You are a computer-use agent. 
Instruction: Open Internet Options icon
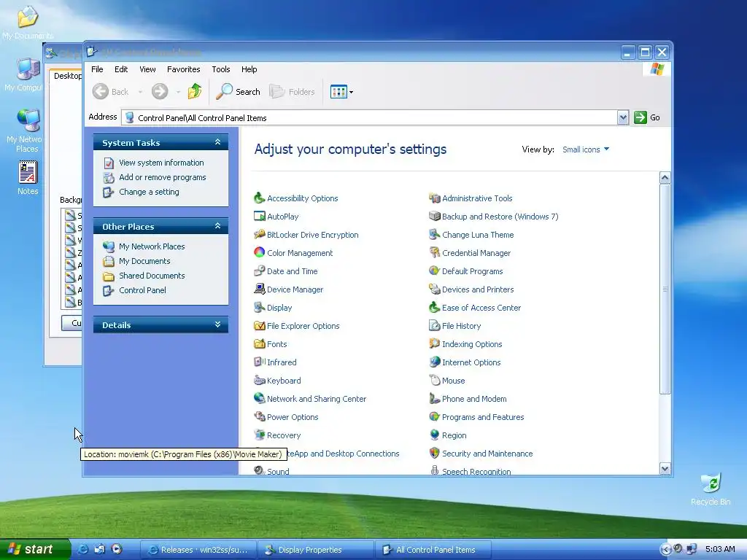[435, 362]
